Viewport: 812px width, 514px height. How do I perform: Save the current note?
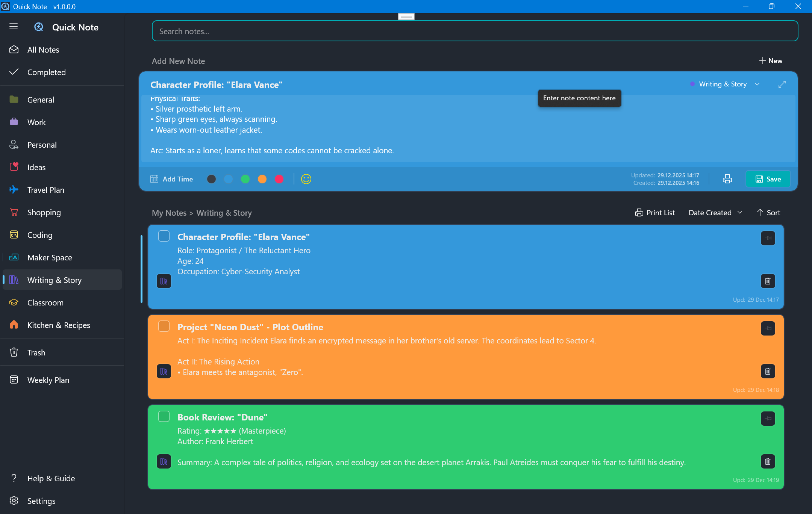[x=768, y=179]
